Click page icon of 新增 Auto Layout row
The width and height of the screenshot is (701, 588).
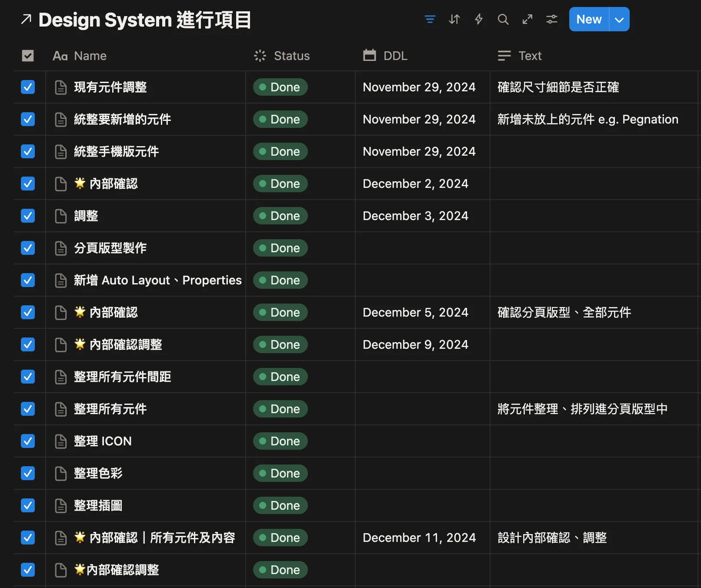[x=61, y=281]
